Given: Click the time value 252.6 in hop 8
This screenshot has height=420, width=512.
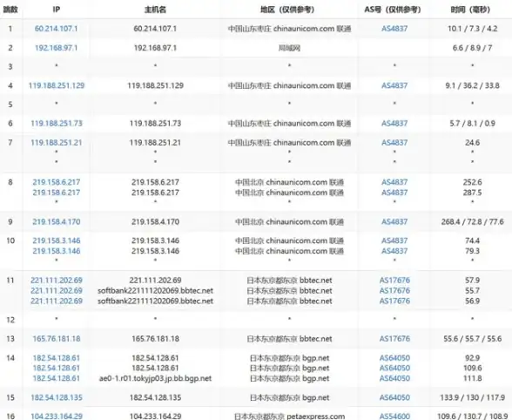Looking at the screenshot, I should click(x=472, y=182).
